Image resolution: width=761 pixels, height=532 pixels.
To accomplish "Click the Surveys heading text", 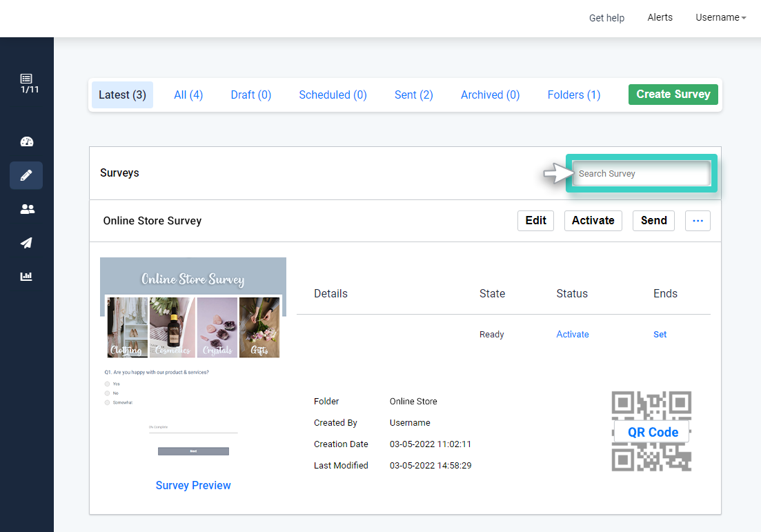I will (119, 173).
